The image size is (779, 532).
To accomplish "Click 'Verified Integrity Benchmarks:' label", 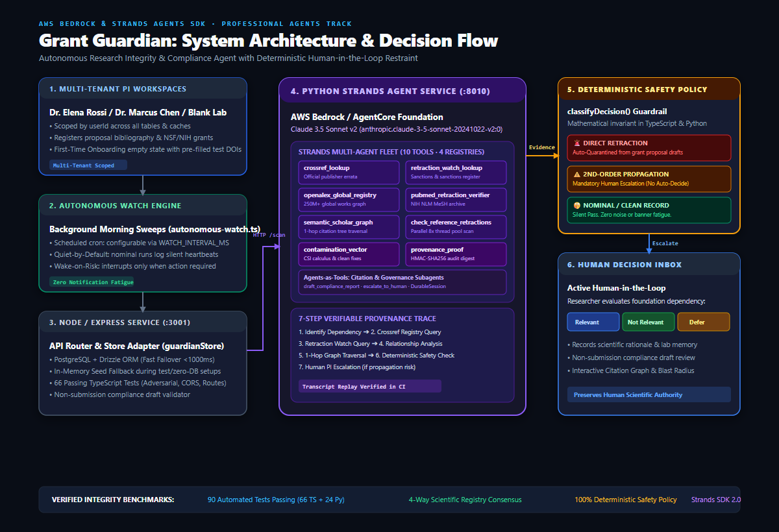I will point(113,500).
